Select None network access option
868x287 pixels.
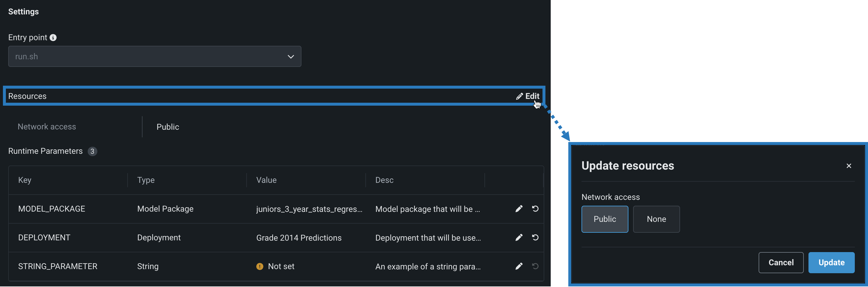pyautogui.click(x=656, y=219)
